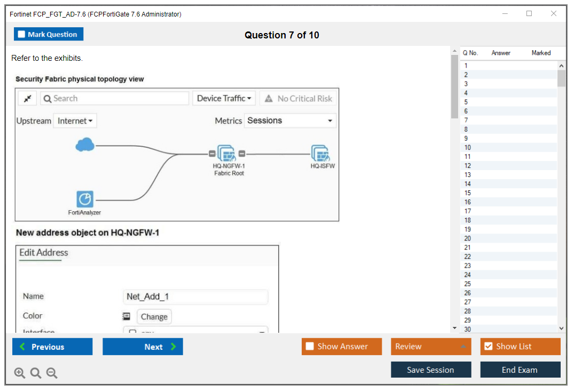This screenshot has height=392, width=574.
Task: Click the Change color button
Action: click(154, 316)
